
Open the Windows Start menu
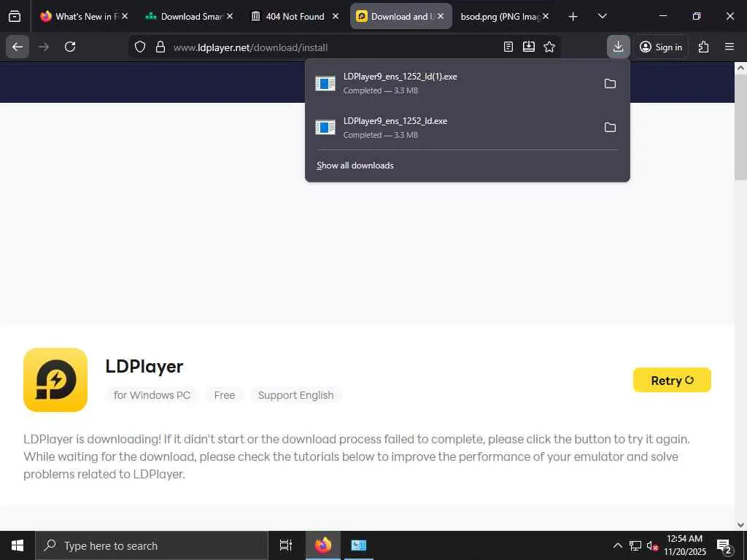18,545
